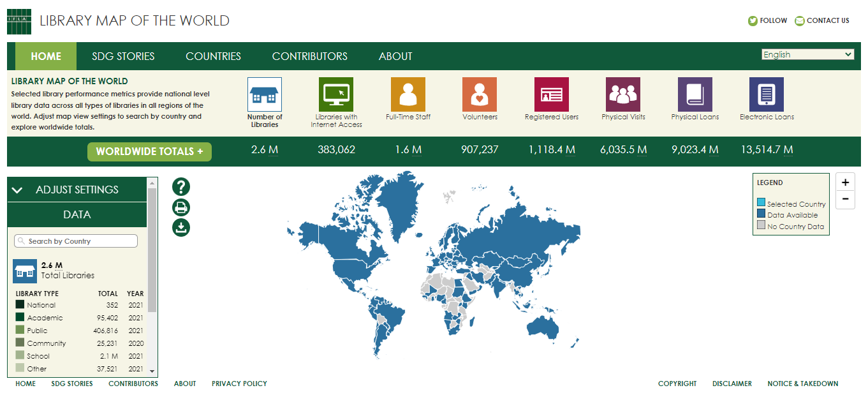
Task: Click the 13,514.7 M electronic loans total
Action: [767, 150]
